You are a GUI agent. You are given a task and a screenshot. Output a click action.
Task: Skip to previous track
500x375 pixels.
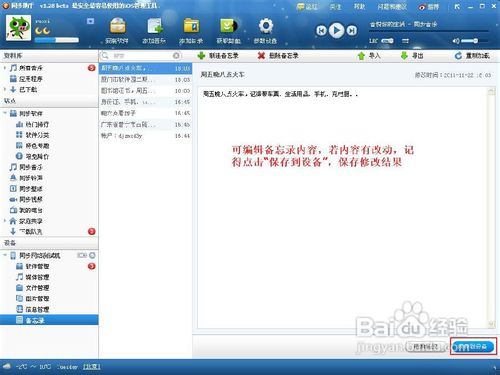[x=321, y=31]
